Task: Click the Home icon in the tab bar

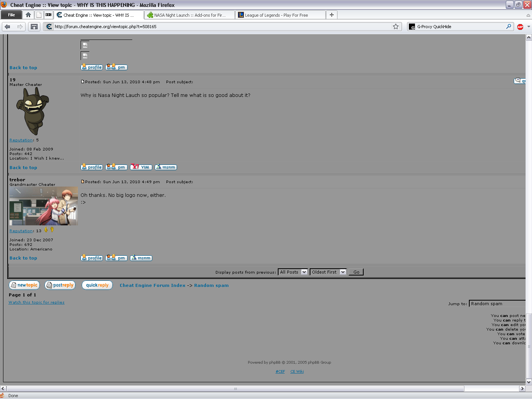Action: [x=28, y=15]
